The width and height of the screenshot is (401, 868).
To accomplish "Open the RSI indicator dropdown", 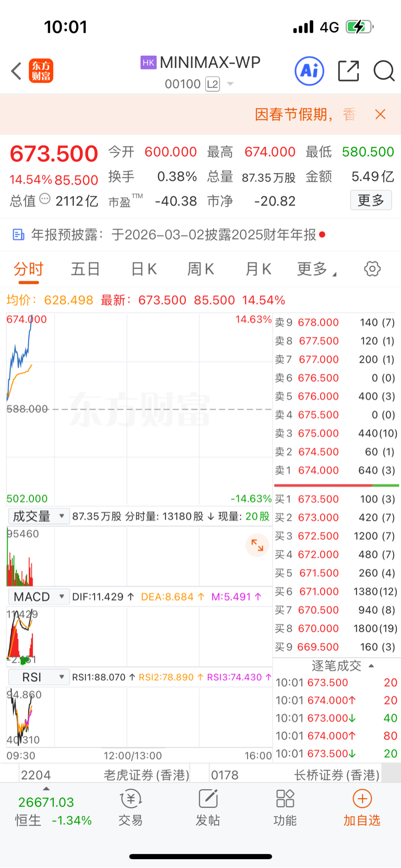I will pos(39,677).
